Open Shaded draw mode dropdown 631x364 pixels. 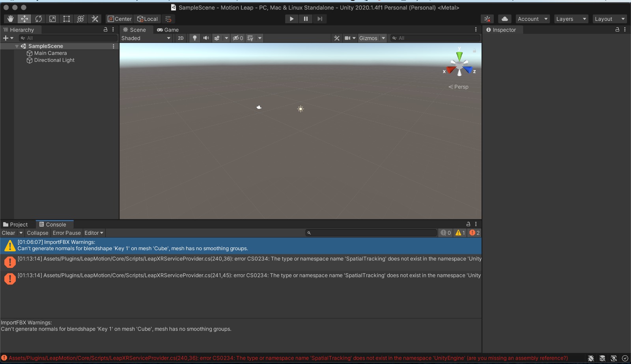(146, 38)
